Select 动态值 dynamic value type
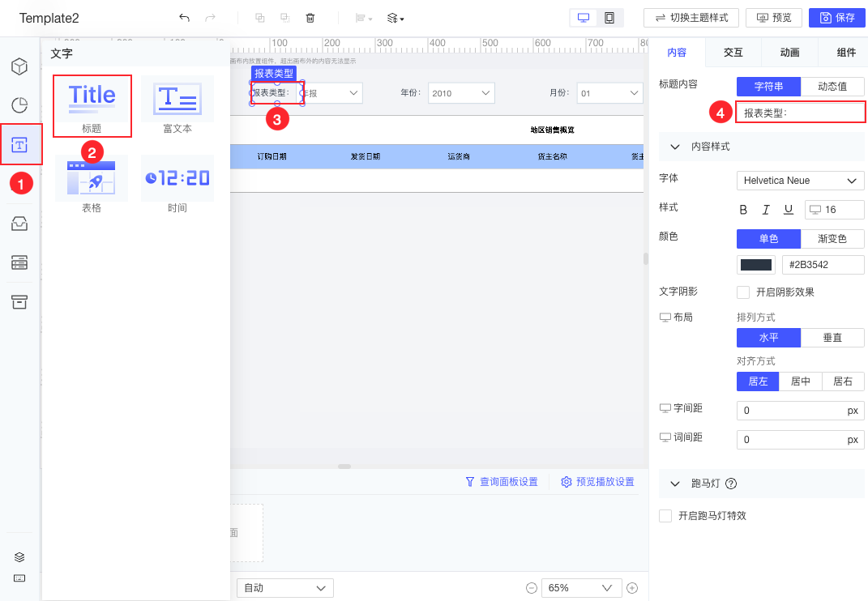The width and height of the screenshot is (868, 601). coord(832,87)
